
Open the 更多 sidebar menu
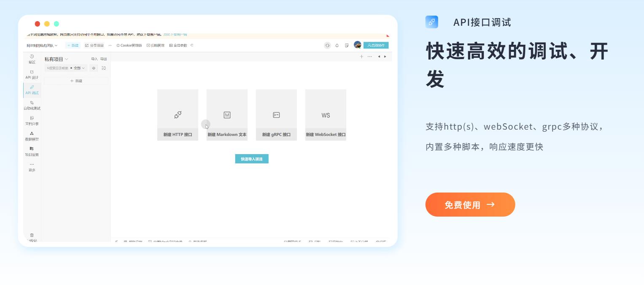click(x=32, y=167)
